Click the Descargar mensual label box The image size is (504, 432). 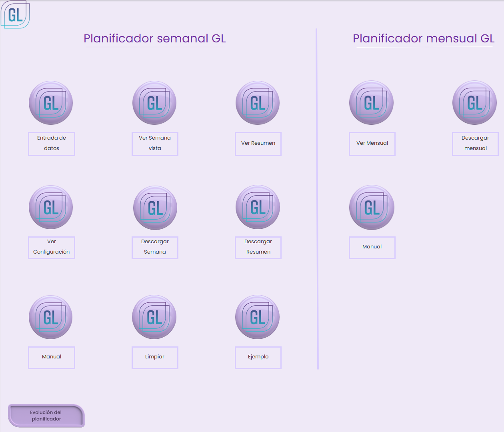(475, 144)
